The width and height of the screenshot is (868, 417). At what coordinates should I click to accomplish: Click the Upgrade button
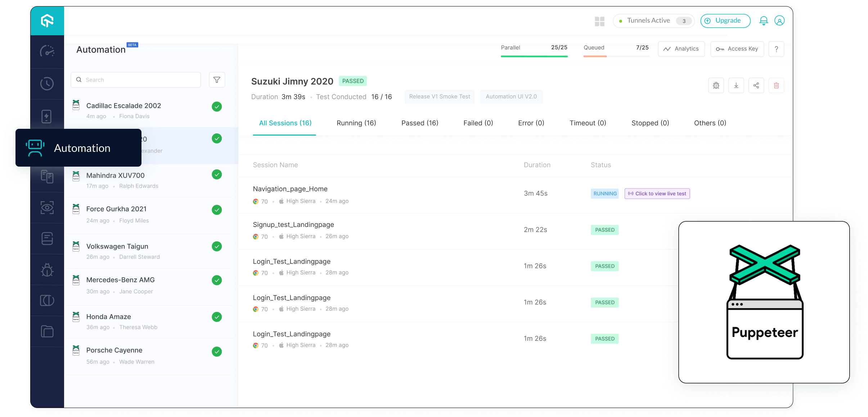725,21
